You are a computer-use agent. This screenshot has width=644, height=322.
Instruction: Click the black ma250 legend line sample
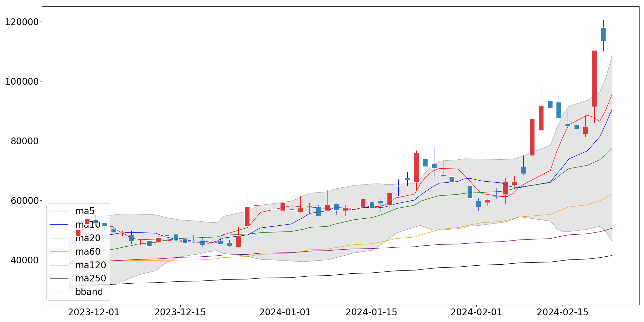coord(59,279)
